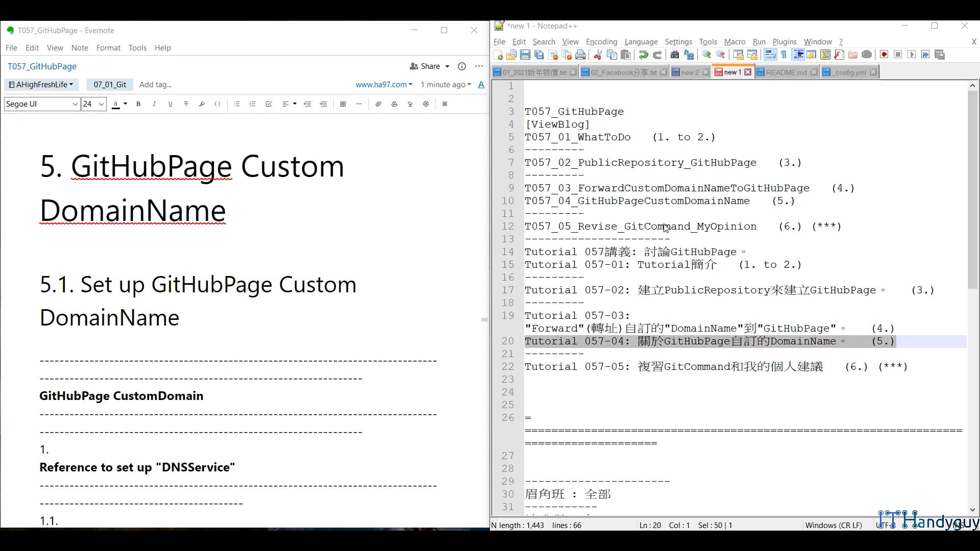Zoom in using the magnifier icon

(x=706, y=55)
